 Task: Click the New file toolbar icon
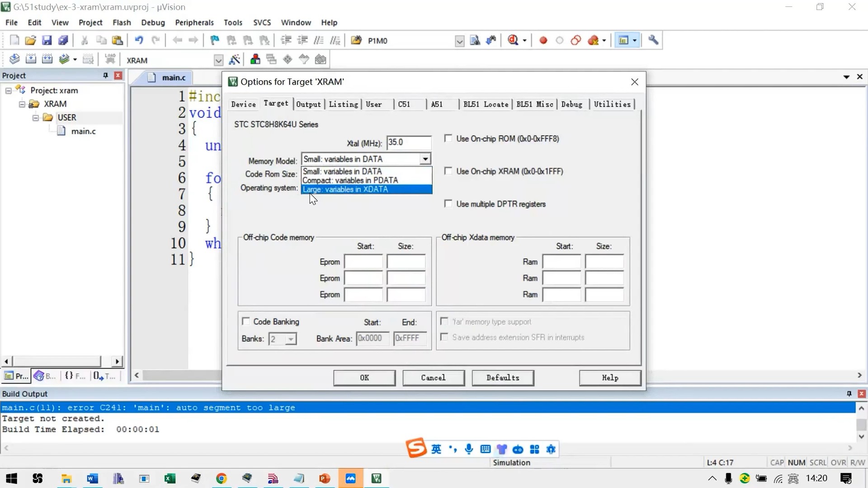[14, 41]
